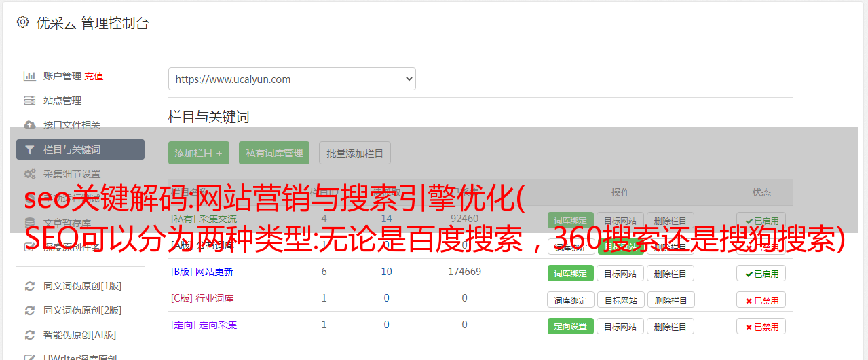
Task: Click the 添加栏目 + button
Action: pos(199,153)
